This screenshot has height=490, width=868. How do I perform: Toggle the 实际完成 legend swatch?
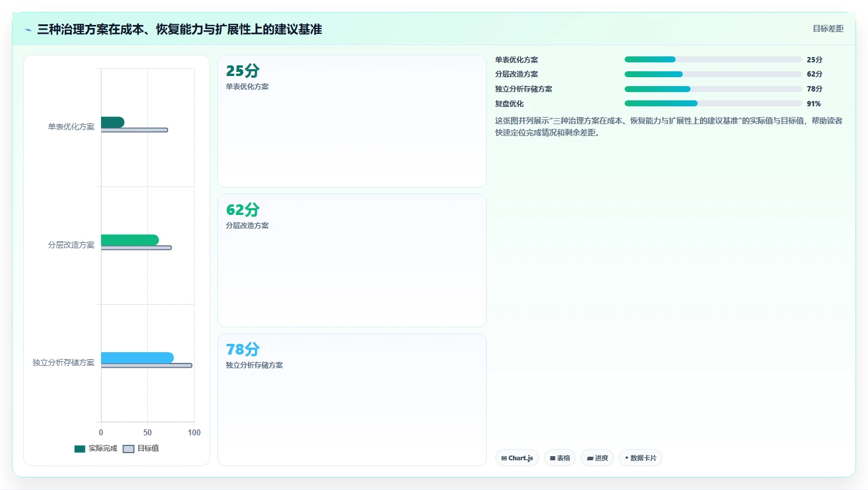click(80, 449)
